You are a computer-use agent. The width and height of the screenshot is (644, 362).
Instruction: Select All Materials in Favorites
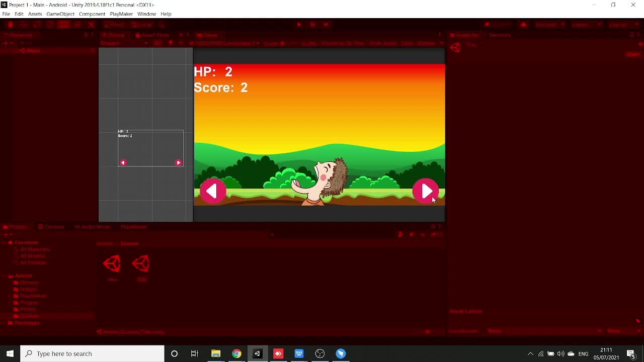pyautogui.click(x=35, y=249)
